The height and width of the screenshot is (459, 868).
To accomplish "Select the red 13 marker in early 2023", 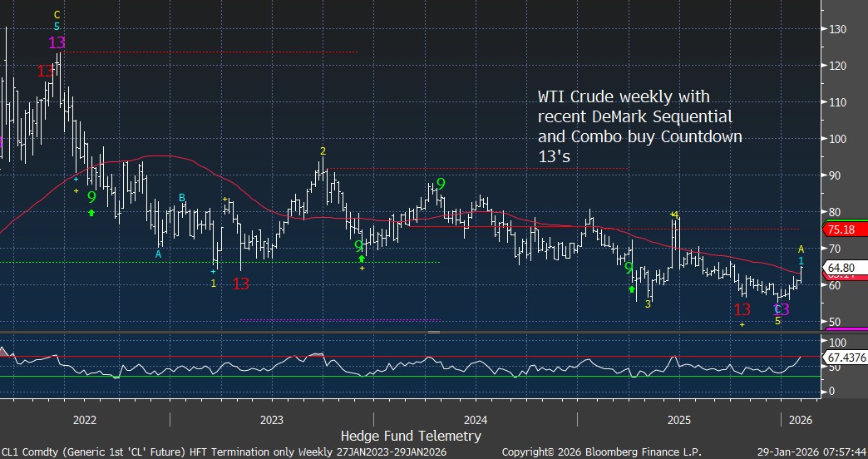I will (x=241, y=284).
